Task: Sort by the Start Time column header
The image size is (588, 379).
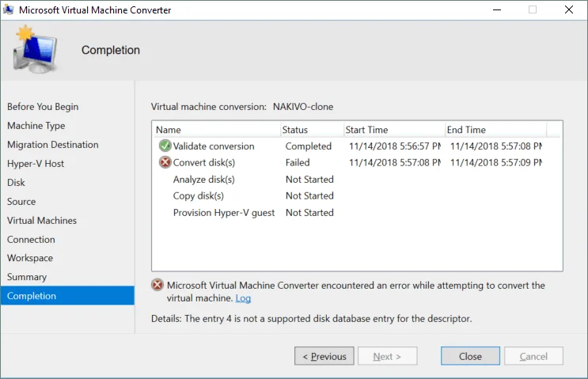Action: (394, 130)
